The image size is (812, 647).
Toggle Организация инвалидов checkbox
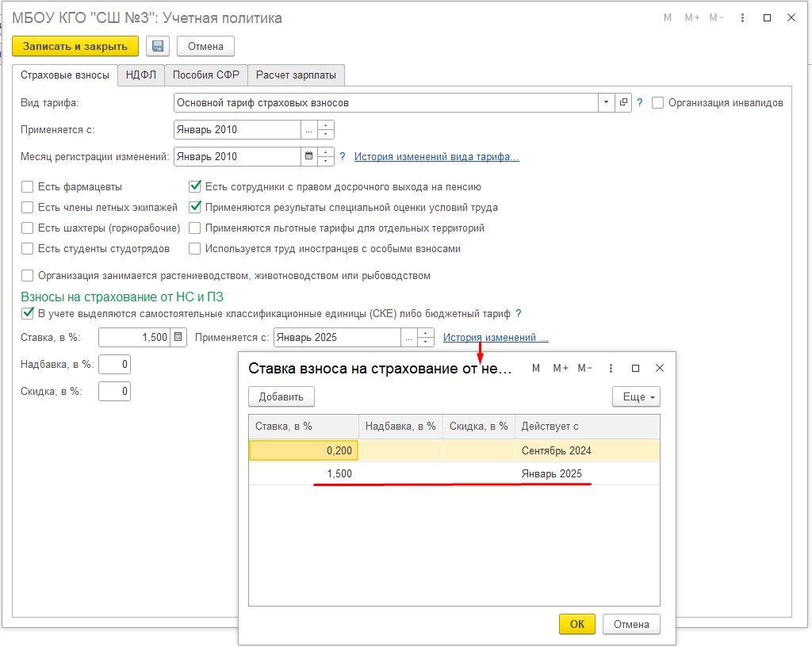tap(657, 103)
